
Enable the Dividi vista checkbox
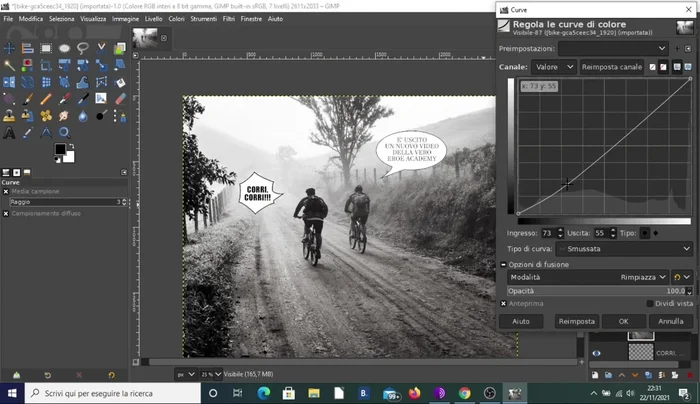point(650,303)
